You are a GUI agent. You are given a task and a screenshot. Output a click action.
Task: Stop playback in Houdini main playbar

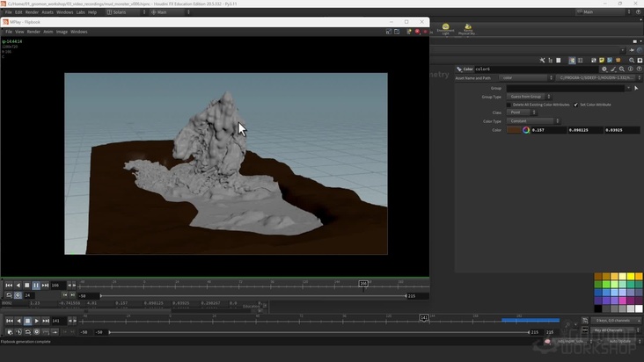(x=27, y=321)
